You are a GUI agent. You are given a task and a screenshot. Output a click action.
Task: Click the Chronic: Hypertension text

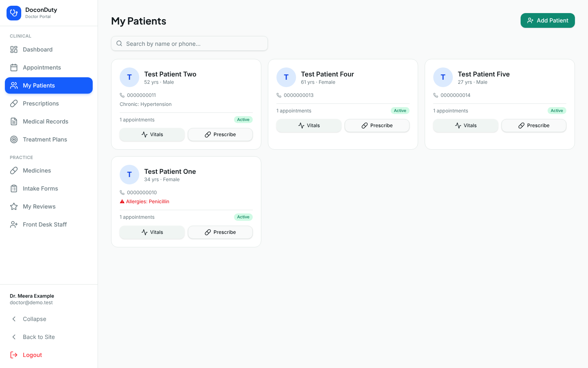coord(145,104)
